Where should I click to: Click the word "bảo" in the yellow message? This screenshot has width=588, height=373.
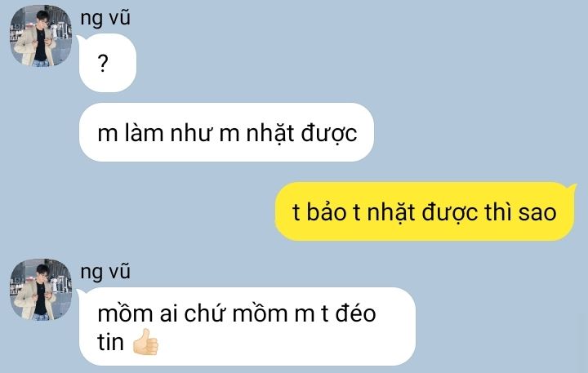point(326,212)
